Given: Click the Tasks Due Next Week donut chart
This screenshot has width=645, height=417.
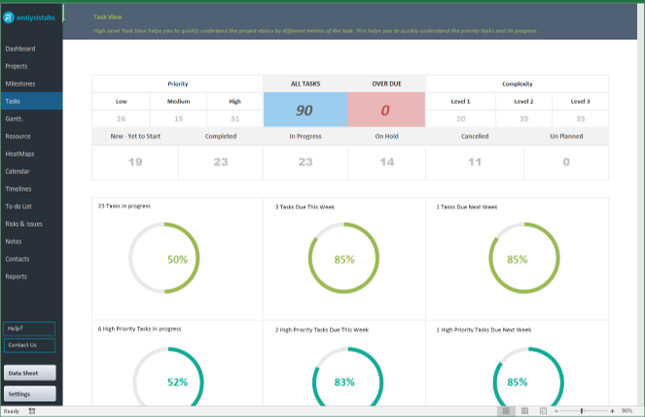Looking at the screenshot, I should pyautogui.click(x=524, y=258).
